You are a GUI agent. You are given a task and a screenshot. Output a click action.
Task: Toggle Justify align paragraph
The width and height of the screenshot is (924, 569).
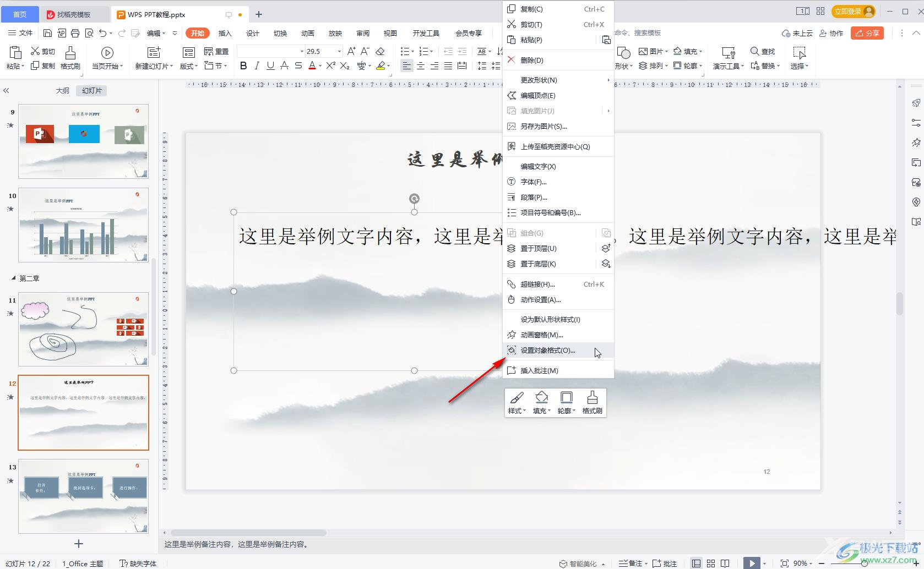pyautogui.click(x=448, y=66)
